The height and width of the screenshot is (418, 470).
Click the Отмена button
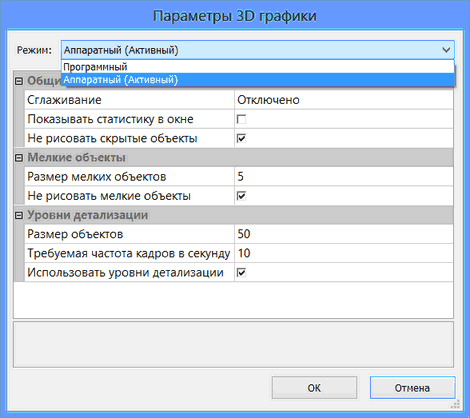click(412, 388)
